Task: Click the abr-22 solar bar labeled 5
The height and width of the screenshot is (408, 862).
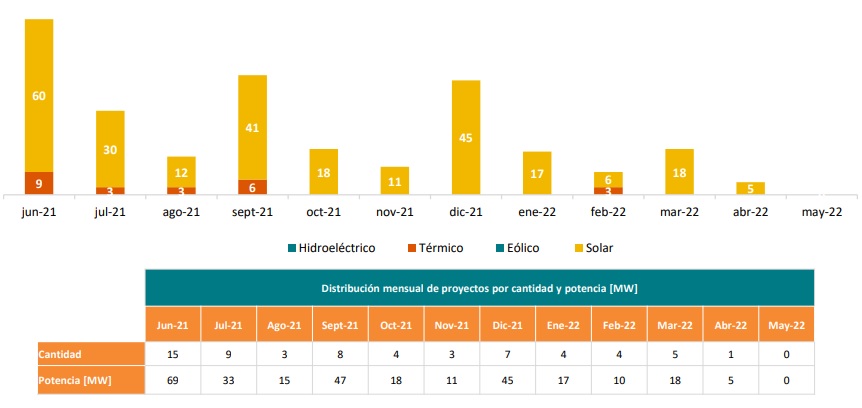Action: coord(751,188)
